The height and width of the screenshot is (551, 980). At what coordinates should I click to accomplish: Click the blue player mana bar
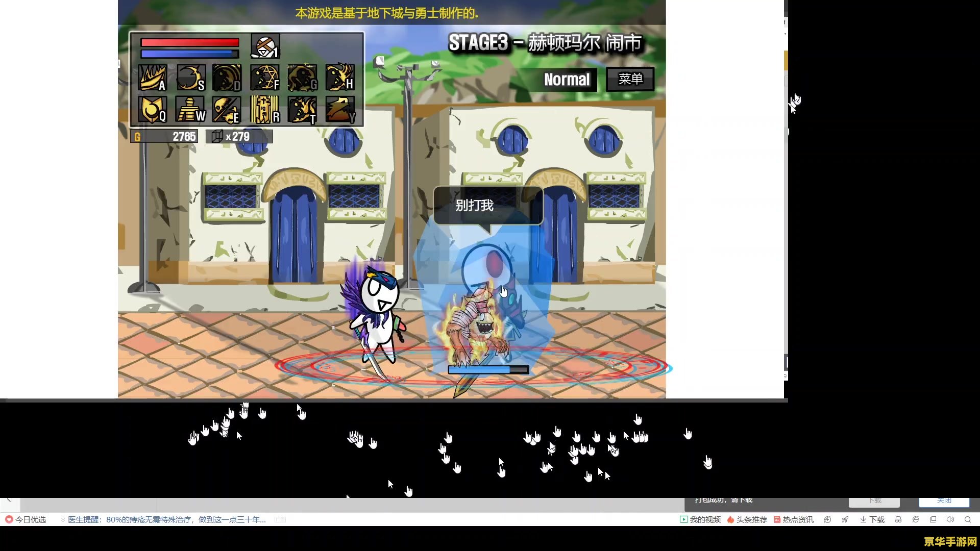190,54
